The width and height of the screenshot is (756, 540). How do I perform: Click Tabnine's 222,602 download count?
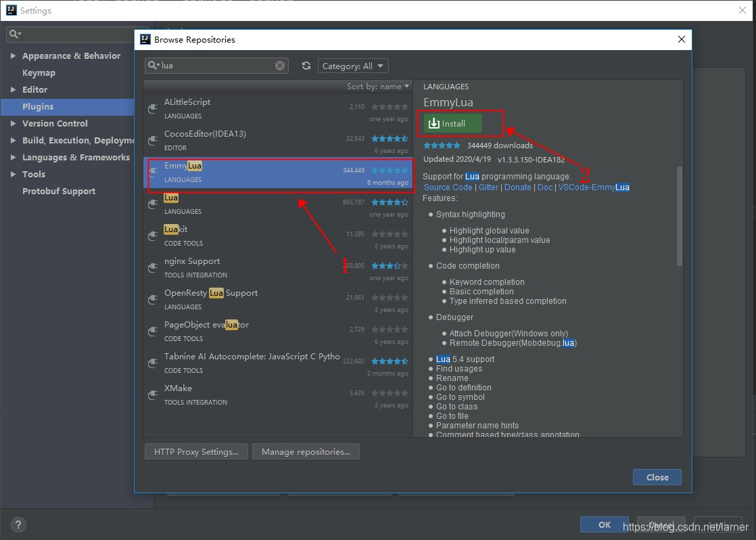(354, 361)
